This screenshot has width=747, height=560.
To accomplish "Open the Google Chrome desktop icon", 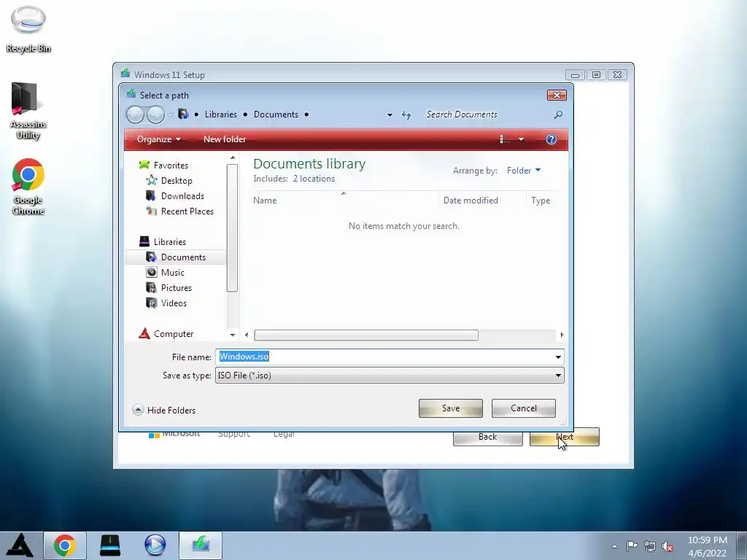I will click(x=28, y=187).
